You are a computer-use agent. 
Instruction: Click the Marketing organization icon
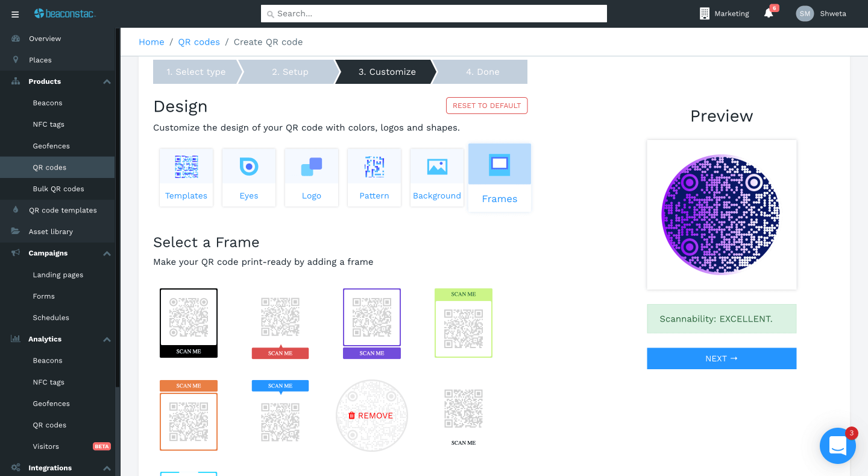[704, 13]
